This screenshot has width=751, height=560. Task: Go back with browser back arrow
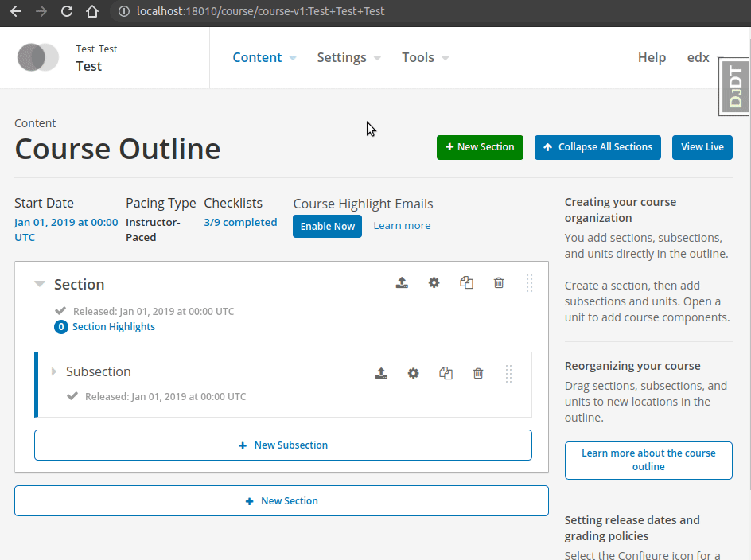[x=16, y=11]
